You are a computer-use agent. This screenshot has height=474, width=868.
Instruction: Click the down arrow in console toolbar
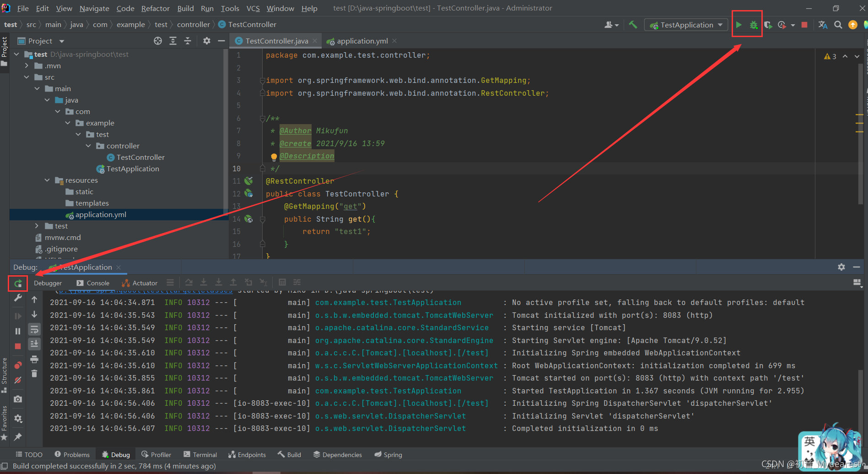click(34, 314)
